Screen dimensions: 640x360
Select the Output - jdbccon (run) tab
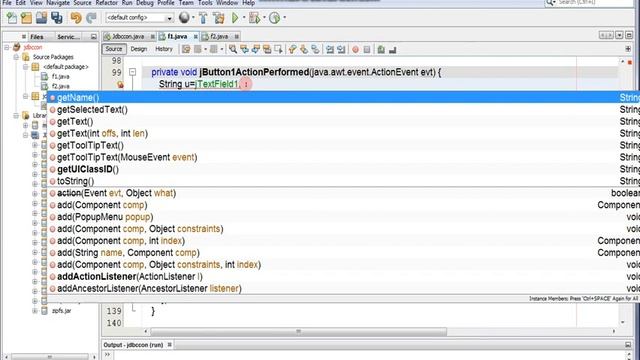(x=133, y=345)
